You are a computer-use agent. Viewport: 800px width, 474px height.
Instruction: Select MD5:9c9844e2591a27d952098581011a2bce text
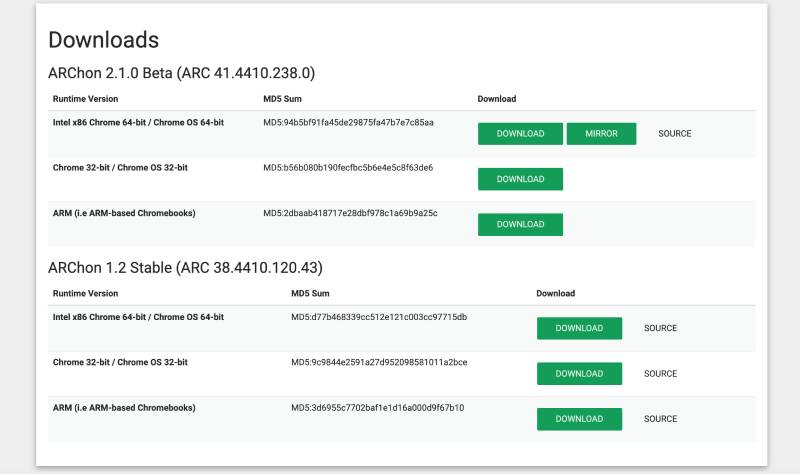tap(379, 362)
